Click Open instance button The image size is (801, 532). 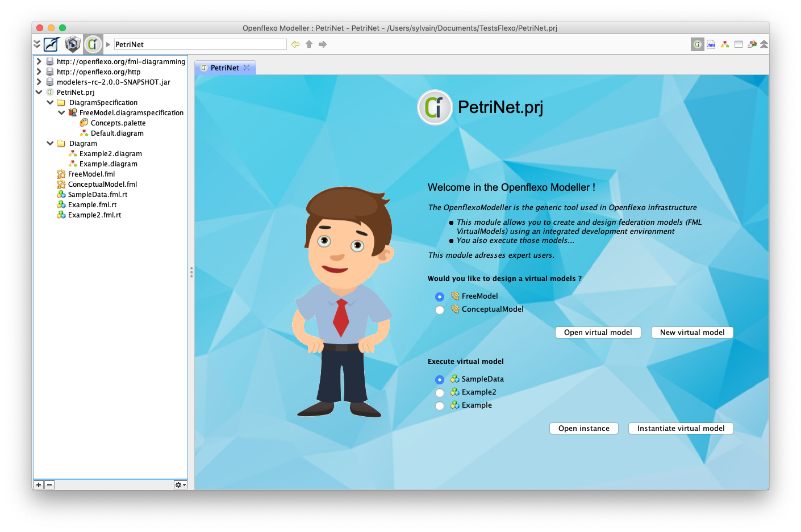tap(584, 429)
